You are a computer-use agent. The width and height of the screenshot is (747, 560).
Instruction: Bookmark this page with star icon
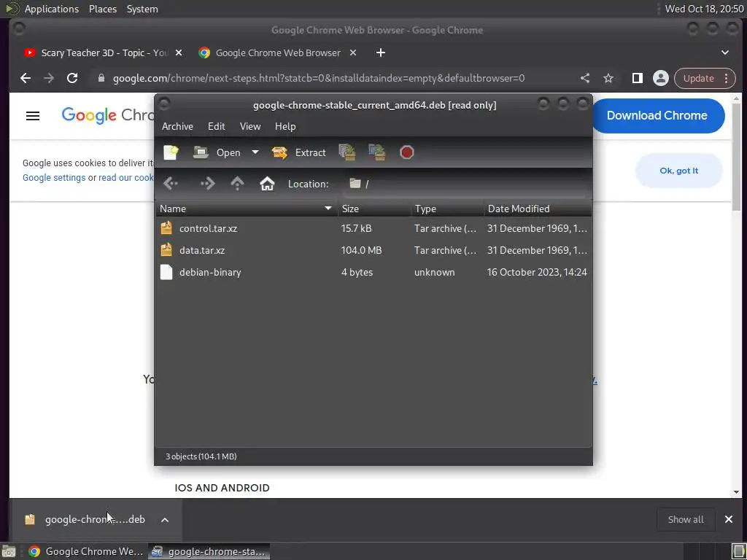(x=608, y=78)
